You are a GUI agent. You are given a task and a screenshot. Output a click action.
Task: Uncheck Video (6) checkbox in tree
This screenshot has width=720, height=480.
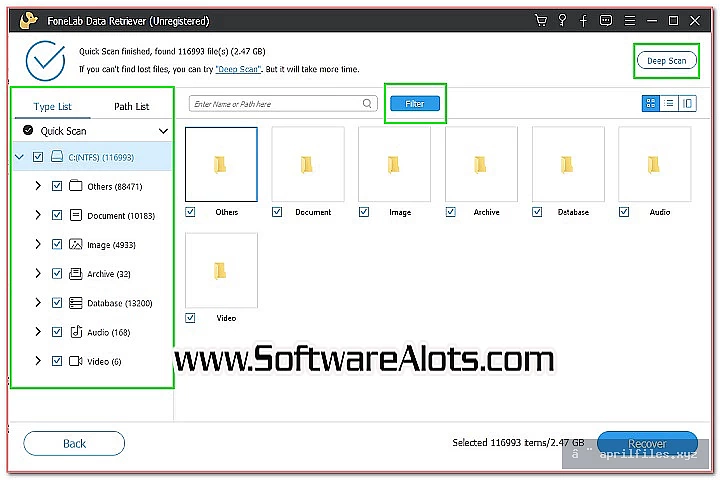click(57, 361)
